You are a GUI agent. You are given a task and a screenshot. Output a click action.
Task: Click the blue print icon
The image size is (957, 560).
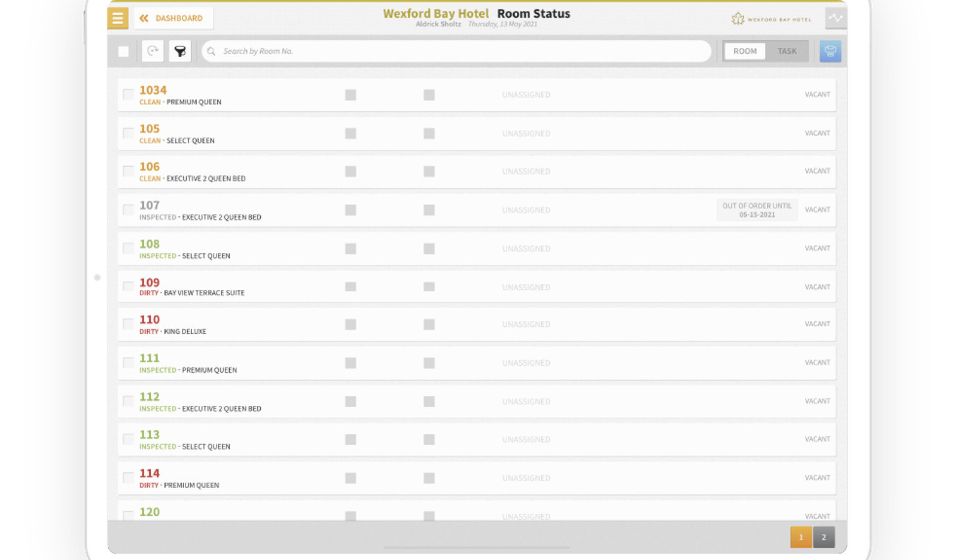(x=830, y=51)
